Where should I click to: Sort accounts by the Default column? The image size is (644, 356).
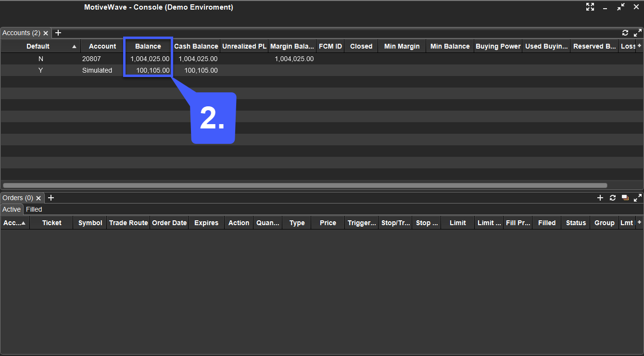pos(40,46)
